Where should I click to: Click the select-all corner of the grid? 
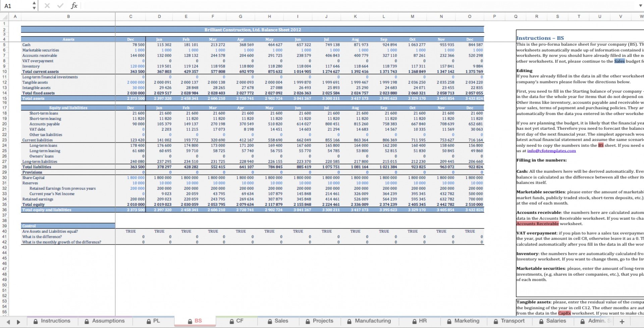tap(4, 16)
